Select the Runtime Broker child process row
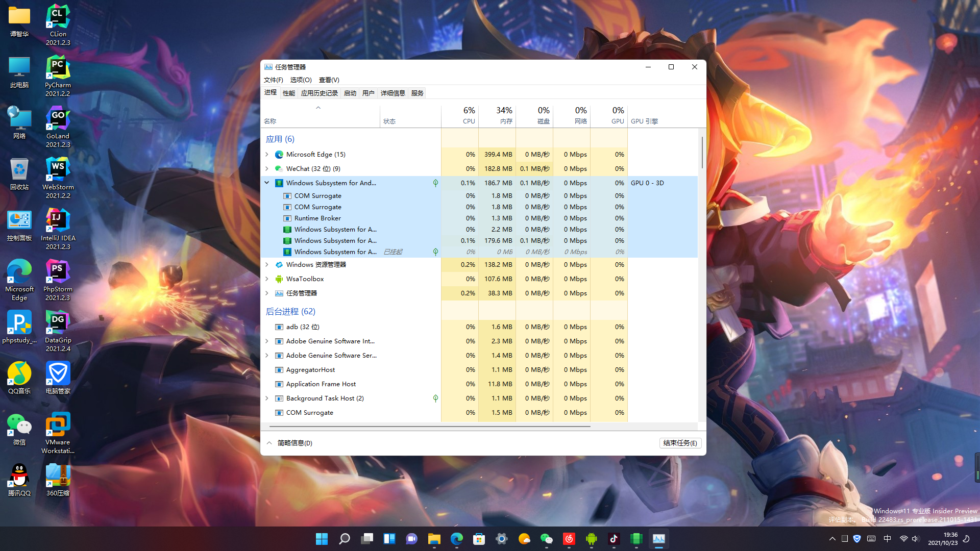The image size is (980, 551). pyautogui.click(x=317, y=218)
